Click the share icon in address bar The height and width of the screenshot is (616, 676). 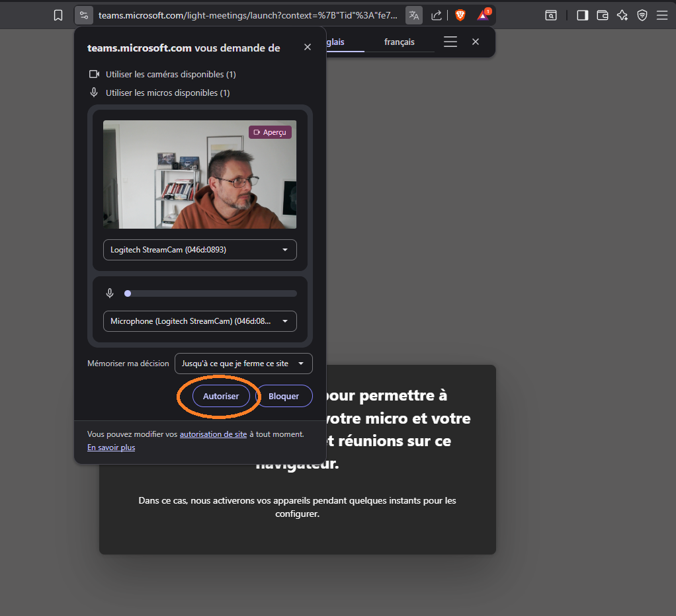click(x=437, y=15)
